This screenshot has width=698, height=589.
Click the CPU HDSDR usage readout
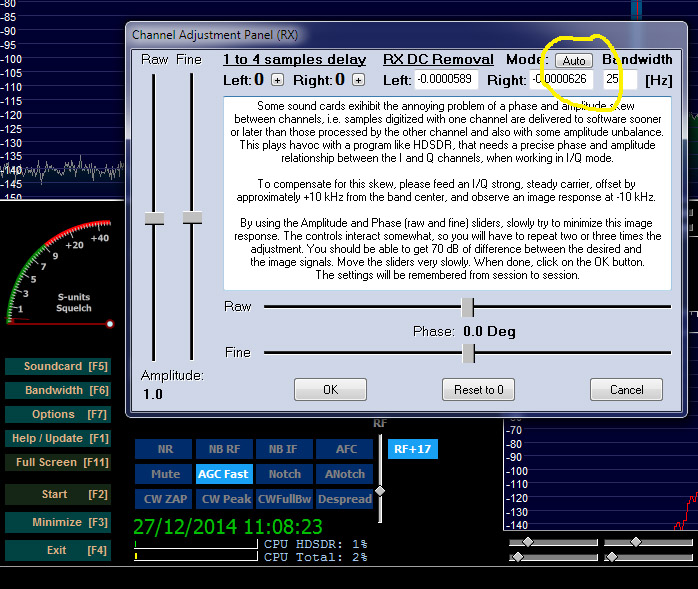(316, 544)
